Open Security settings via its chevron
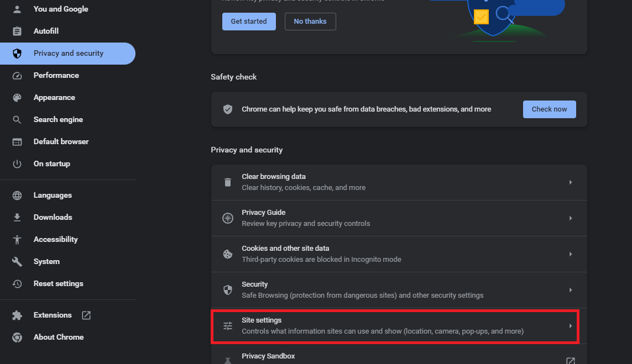Screen dimensions: 632x364 [x=570, y=290]
